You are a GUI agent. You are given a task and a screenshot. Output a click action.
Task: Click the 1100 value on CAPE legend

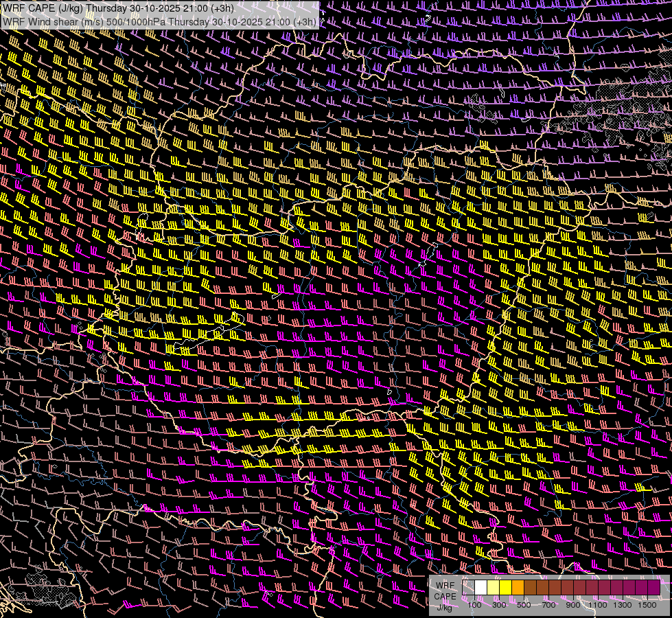tap(597, 605)
